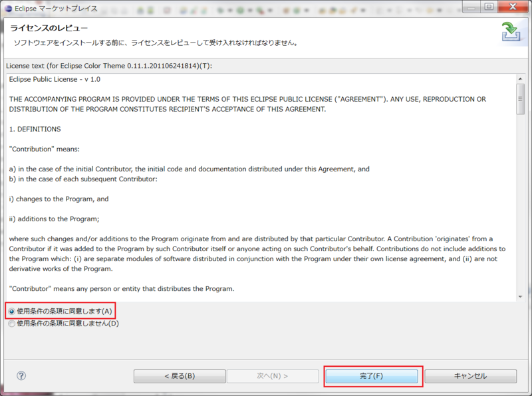Click the license text scrollbar thumb
The height and width of the screenshot is (396, 532).
[x=520, y=99]
